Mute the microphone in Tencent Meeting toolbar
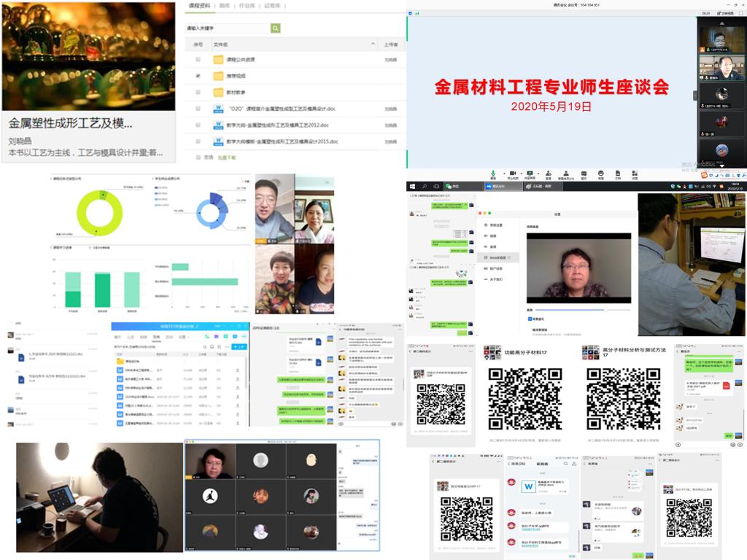This screenshot has height=560, width=747. 493,174
